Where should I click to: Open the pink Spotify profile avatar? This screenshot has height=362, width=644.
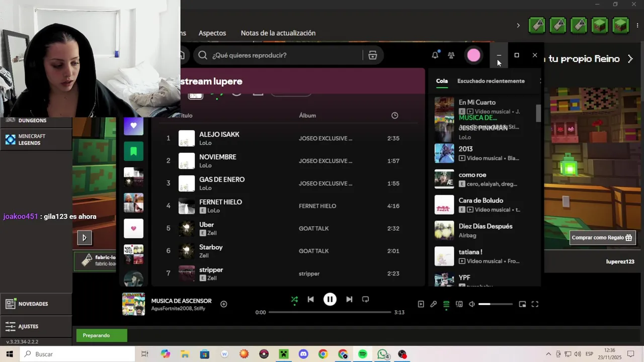[473, 55]
